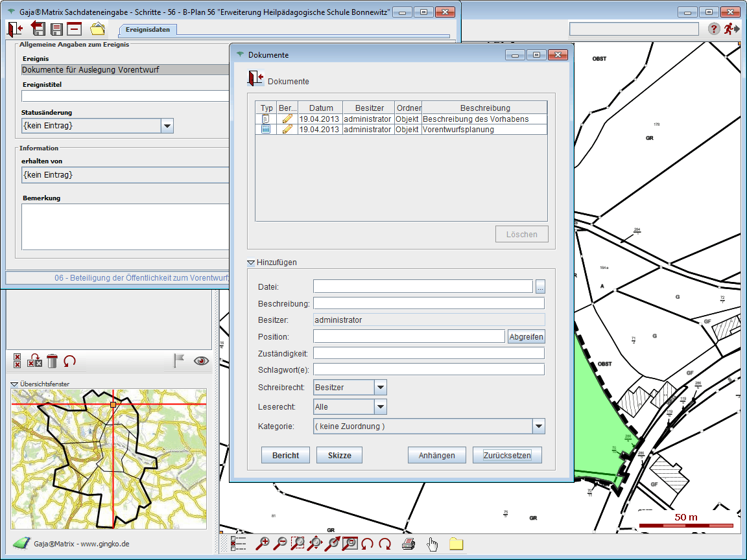Viewport: 747px width, 560px height.
Task: Click the zoom in magnifier icon
Action: click(263, 544)
